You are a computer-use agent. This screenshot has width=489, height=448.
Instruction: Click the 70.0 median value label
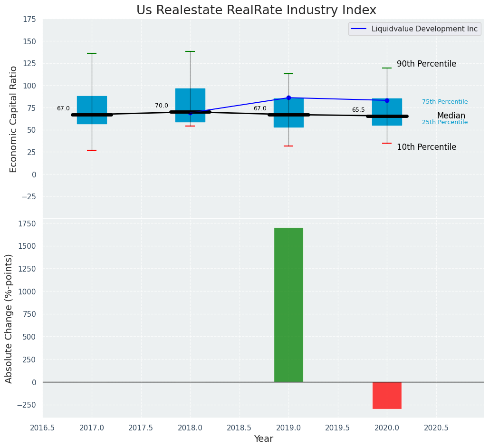point(162,106)
